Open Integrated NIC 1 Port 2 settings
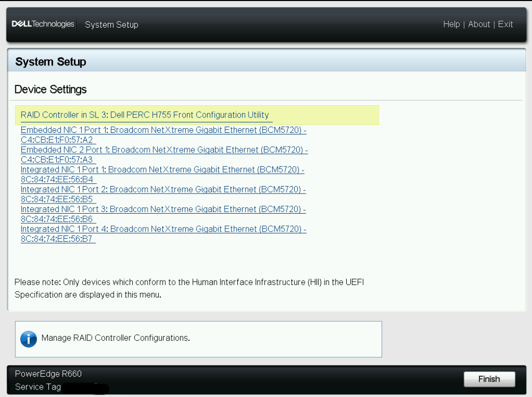 tap(163, 194)
